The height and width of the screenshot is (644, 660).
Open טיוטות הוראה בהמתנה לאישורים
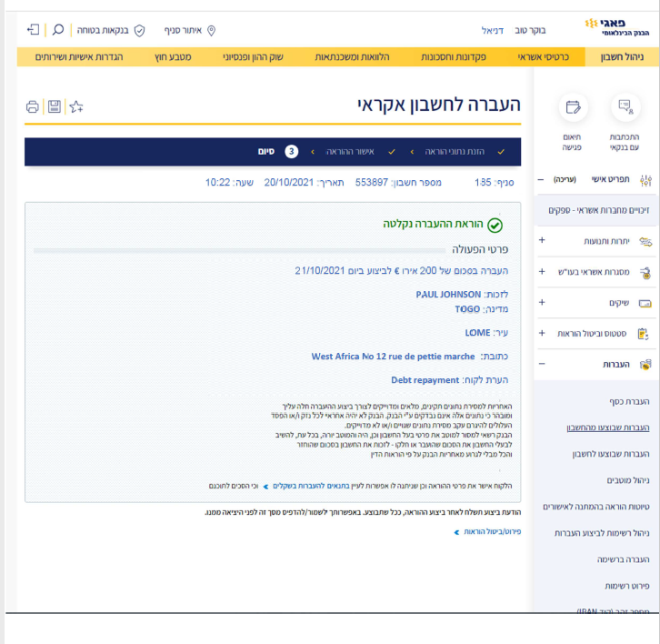coord(596,507)
